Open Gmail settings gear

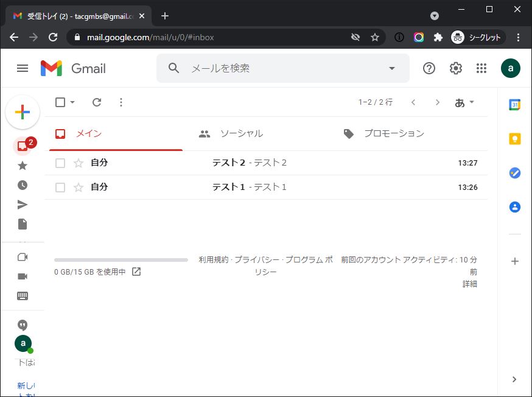[x=456, y=68]
